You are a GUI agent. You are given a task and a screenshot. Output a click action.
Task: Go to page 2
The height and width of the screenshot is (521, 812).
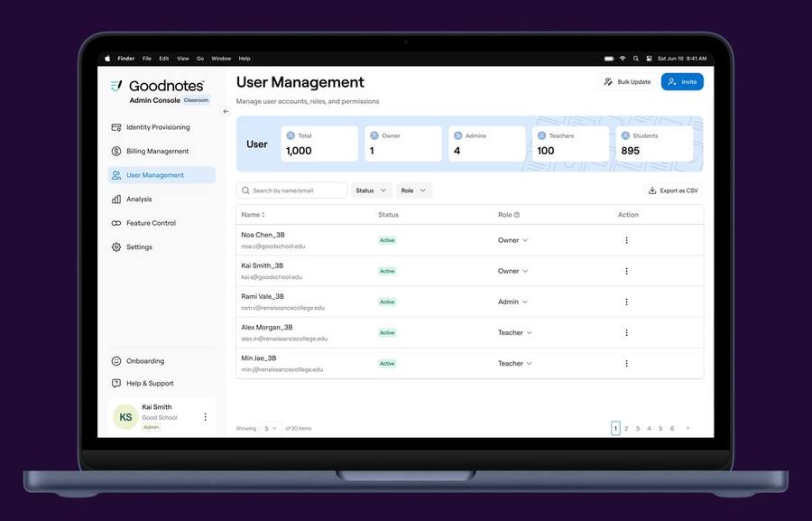click(x=626, y=428)
